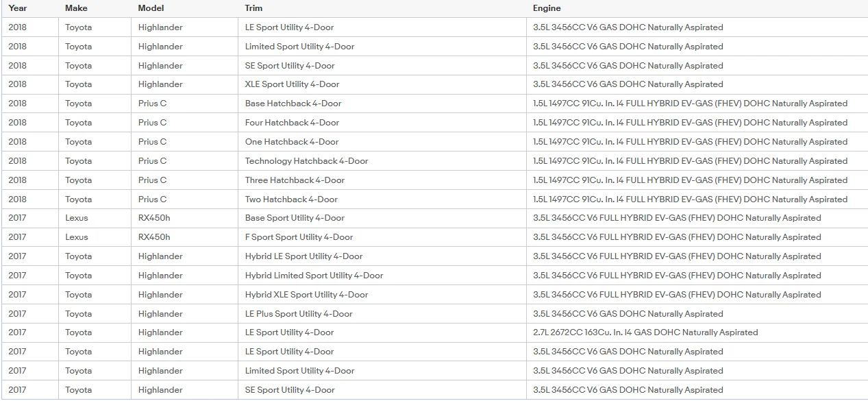Click the 'F Sport Sport Utility 4-Door' trim
Image resolution: width=868 pixels, height=401 pixels.
pyautogui.click(x=299, y=237)
